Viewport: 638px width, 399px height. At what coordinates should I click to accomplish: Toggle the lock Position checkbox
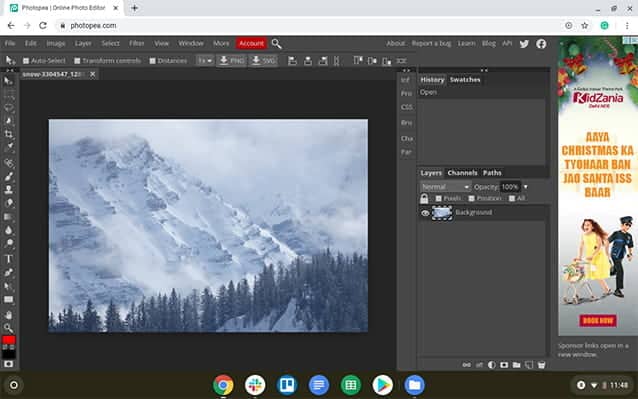471,198
